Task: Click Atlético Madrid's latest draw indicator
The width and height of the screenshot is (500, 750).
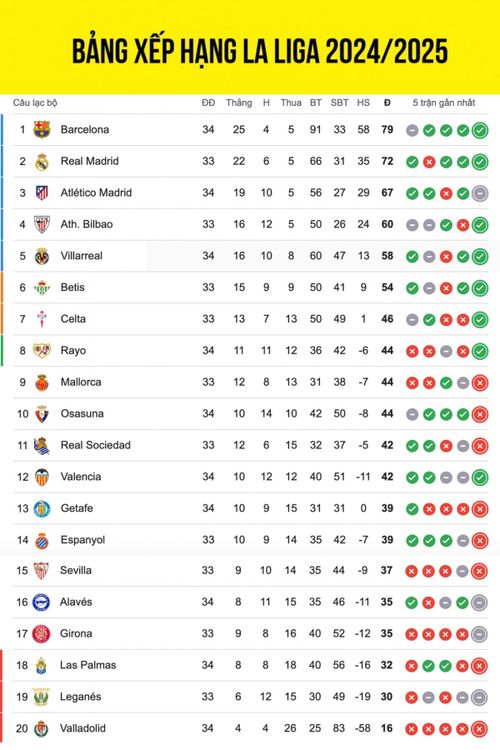Action: tap(479, 193)
